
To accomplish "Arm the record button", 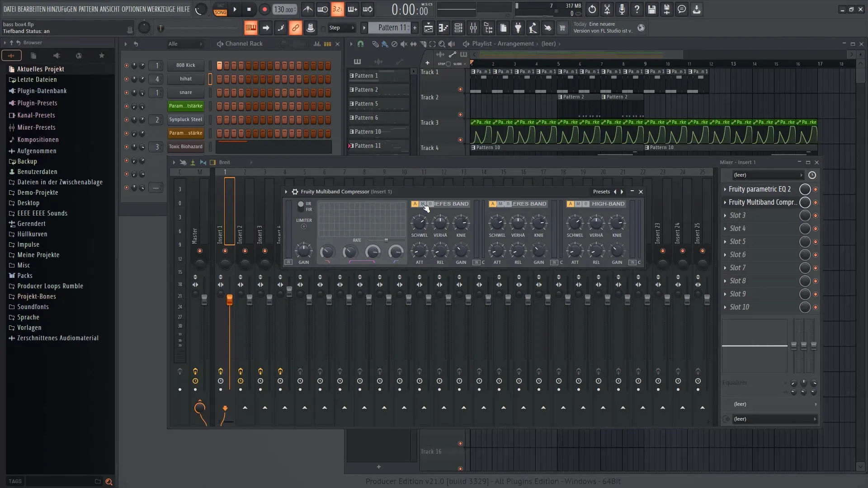I will [x=264, y=9].
